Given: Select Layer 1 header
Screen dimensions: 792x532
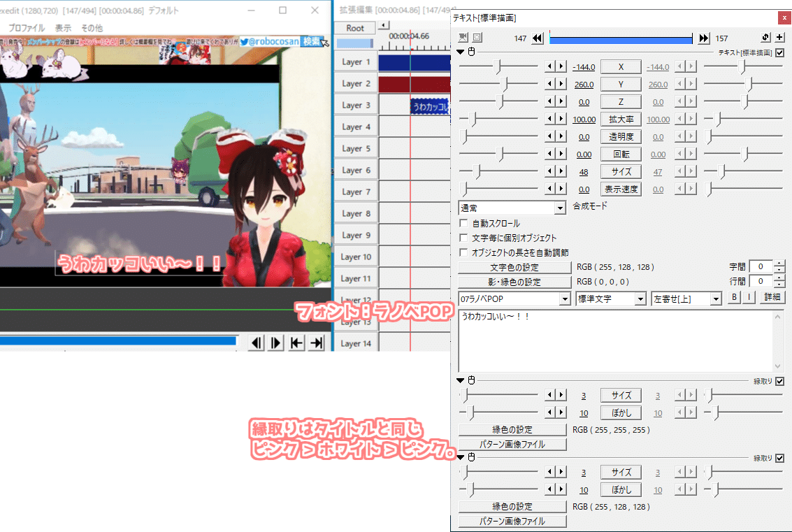Looking at the screenshot, I should pos(356,62).
